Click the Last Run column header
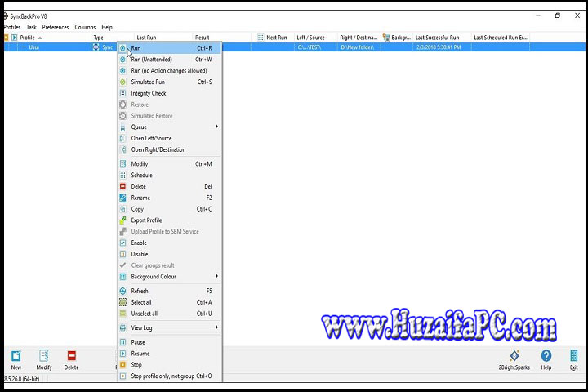This screenshot has width=588, height=392. click(163, 38)
